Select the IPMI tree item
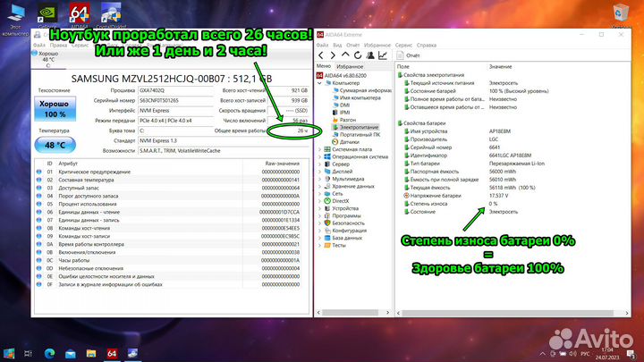This screenshot has width=644, height=362. tap(341, 113)
